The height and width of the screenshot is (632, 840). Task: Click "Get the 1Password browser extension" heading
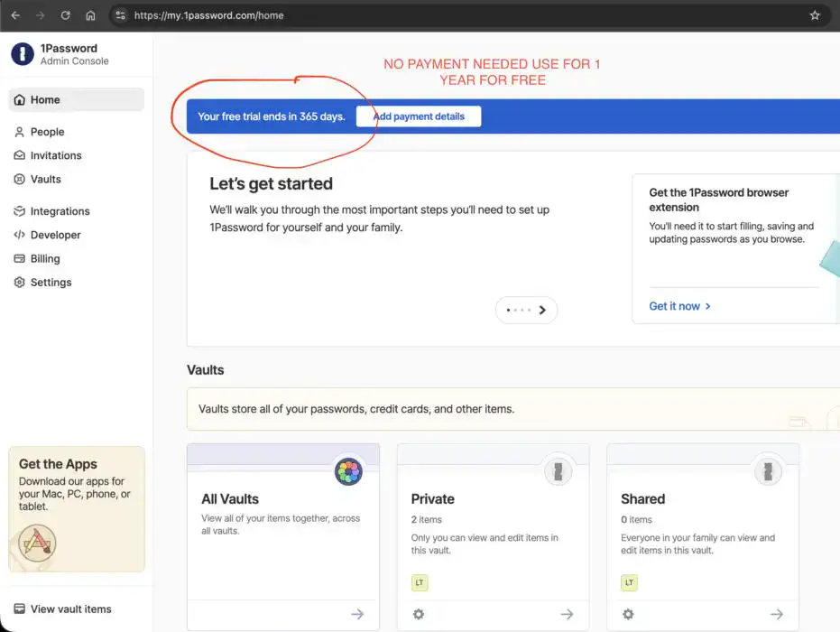718,200
